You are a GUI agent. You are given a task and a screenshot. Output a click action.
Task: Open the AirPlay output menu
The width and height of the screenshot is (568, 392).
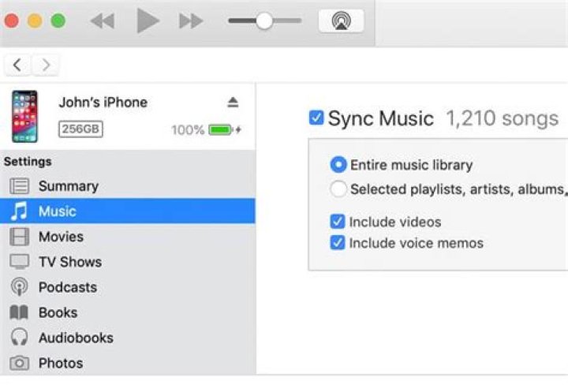tap(342, 21)
